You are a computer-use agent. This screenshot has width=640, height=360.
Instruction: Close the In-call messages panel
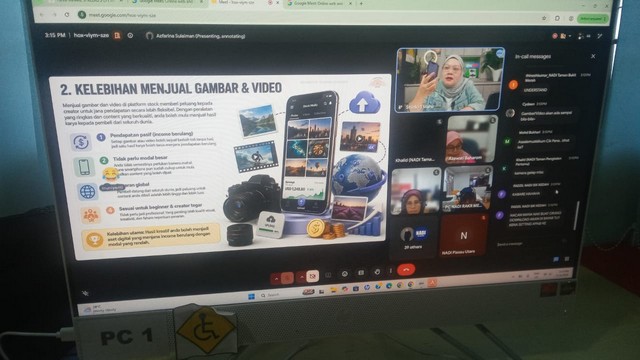[593, 56]
